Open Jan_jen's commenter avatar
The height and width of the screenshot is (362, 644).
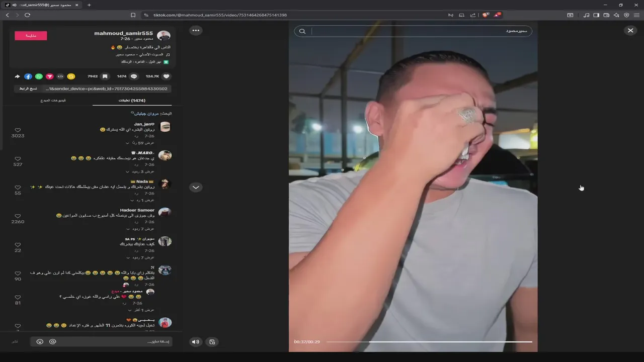point(165,127)
